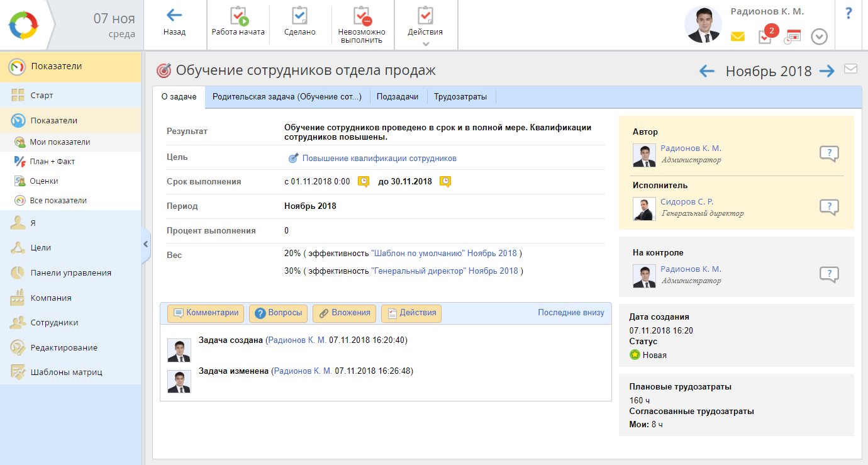Click Невозможно выполнить toolbar icon
This screenshot has width=868, height=465.
pos(362,16)
